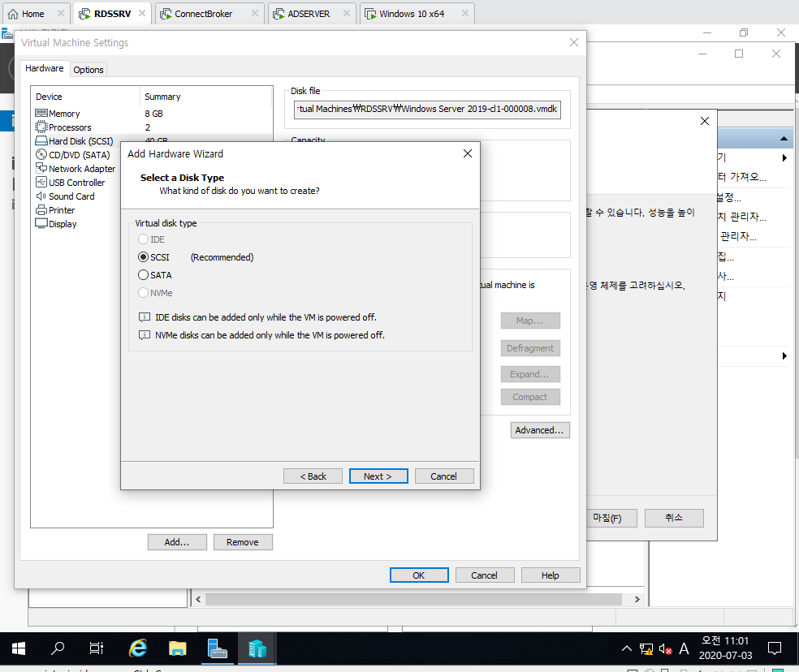Cancel the Virtual Machine Settings dialog

tap(485, 575)
